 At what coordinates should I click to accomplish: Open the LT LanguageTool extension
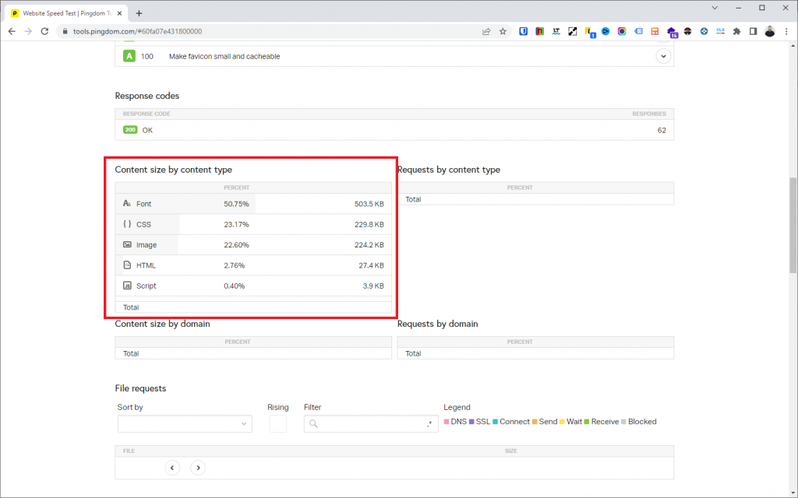click(x=556, y=31)
